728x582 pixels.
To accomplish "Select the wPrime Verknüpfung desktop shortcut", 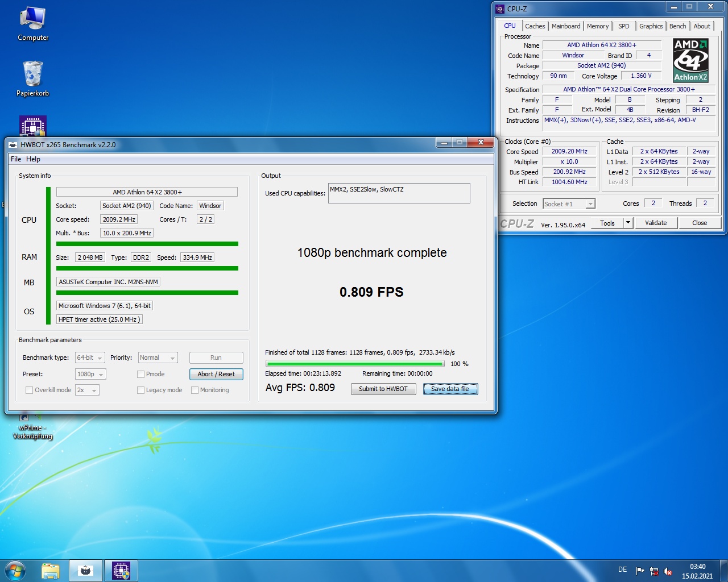I will [x=32, y=427].
